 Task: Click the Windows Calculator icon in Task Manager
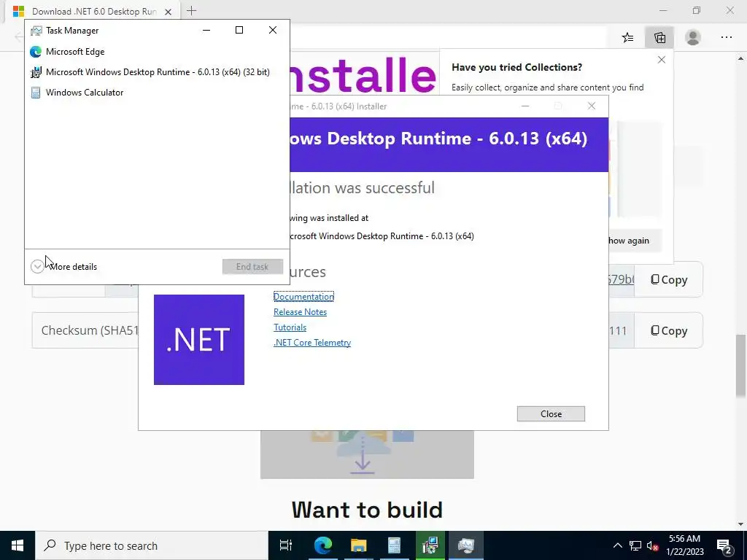coord(36,93)
